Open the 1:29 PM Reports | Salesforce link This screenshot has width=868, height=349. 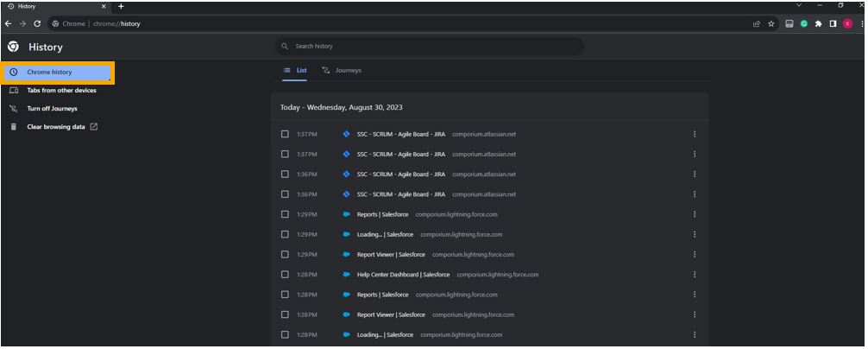382,214
